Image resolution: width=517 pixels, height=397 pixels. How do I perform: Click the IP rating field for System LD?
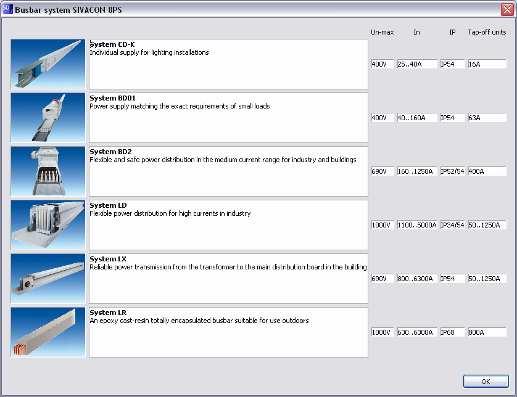452,225
